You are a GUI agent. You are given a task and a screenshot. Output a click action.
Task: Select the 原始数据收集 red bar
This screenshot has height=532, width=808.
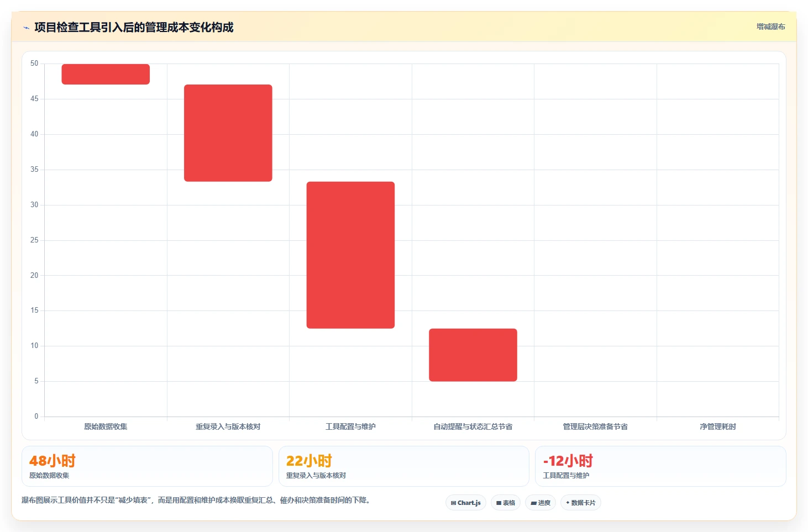coord(106,74)
